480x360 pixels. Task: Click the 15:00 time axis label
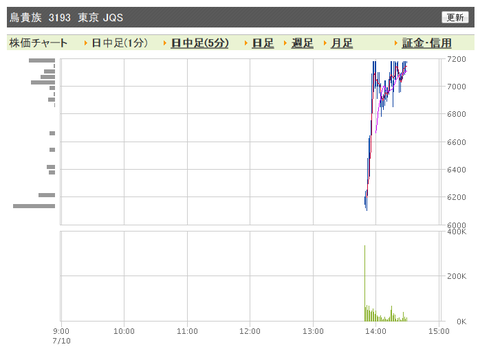(x=439, y=331)
